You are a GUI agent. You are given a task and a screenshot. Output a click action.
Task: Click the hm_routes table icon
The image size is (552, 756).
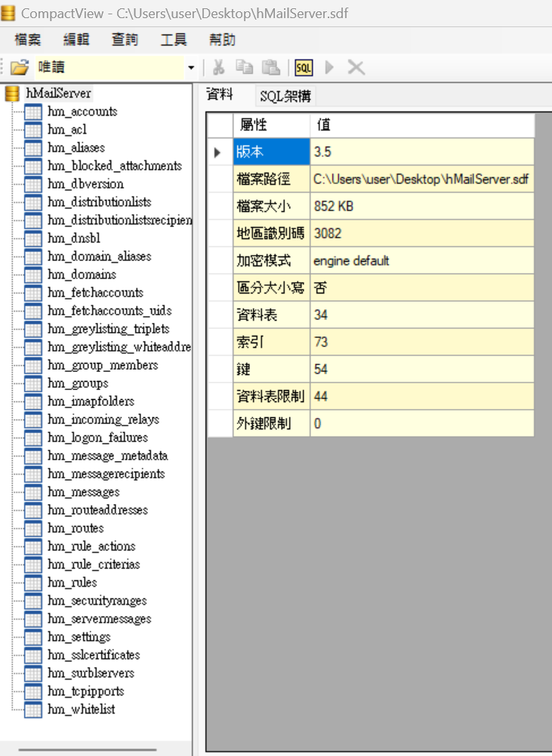coord(32,528)
